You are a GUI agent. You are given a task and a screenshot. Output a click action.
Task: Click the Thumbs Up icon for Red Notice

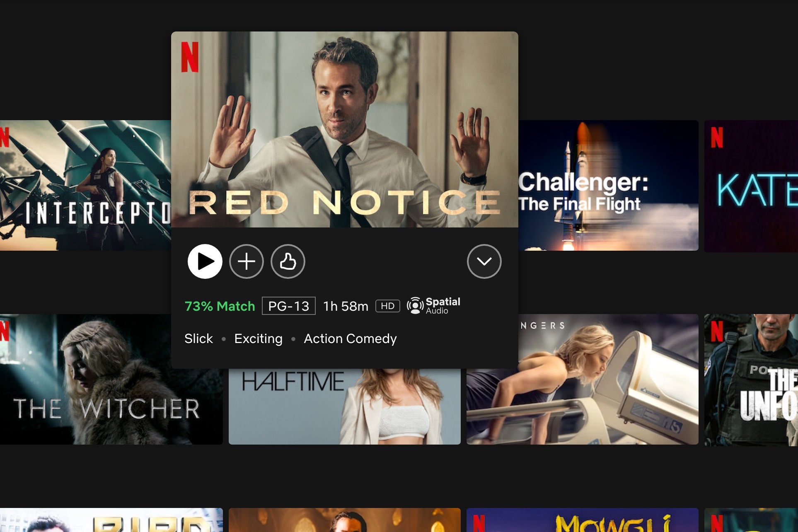point(288,261)
